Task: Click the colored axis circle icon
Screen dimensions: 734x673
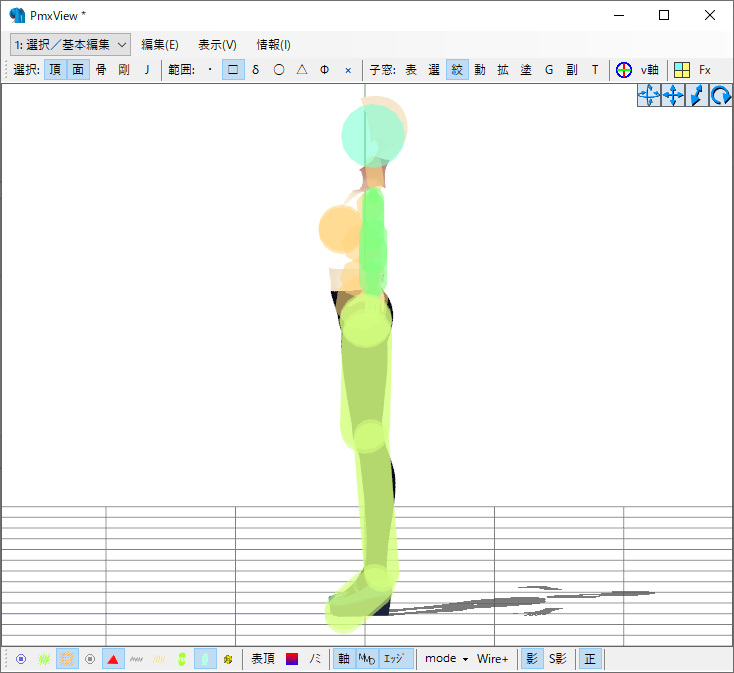Action: point(624,70)
